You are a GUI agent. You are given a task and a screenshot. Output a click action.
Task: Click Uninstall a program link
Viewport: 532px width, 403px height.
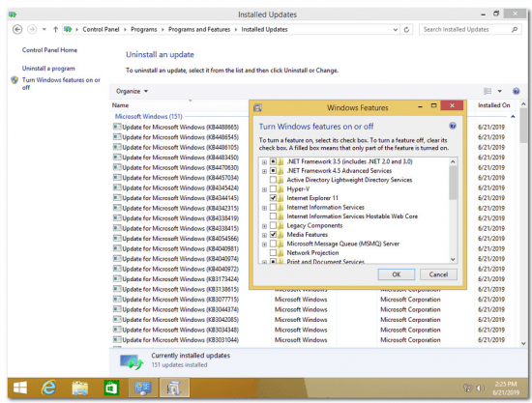[x=48, y=69]
